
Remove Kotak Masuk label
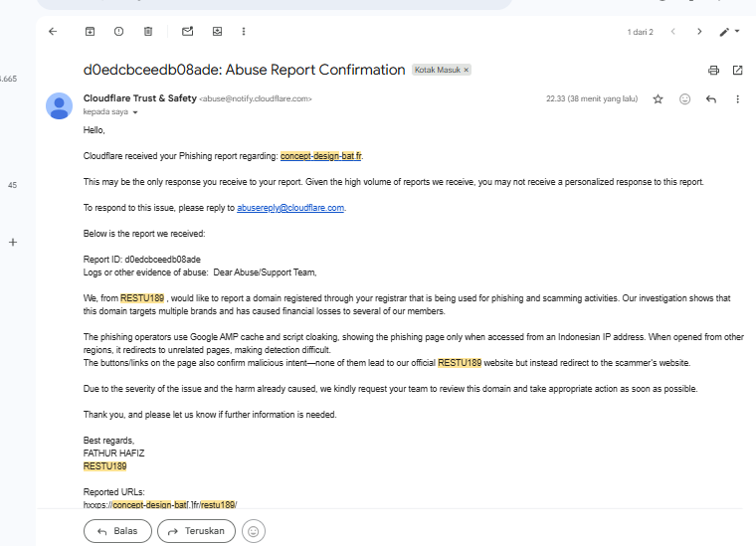(x=467, y=70)
